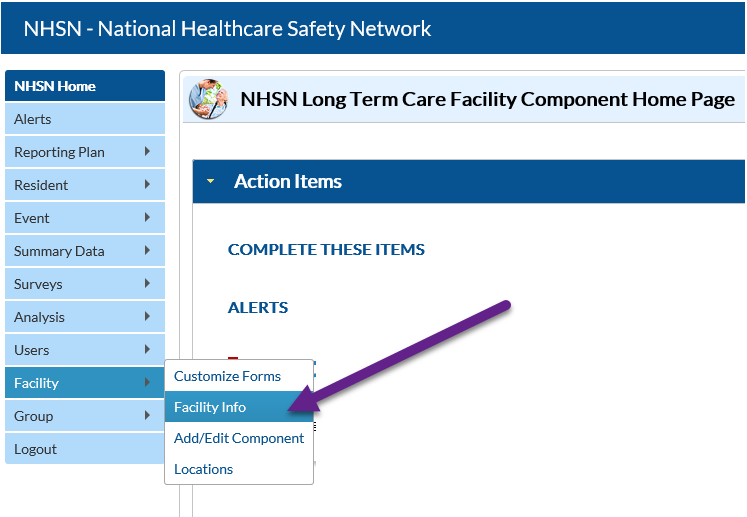Go to NHSN Home

pyautogui.click(x=55, y=86)
